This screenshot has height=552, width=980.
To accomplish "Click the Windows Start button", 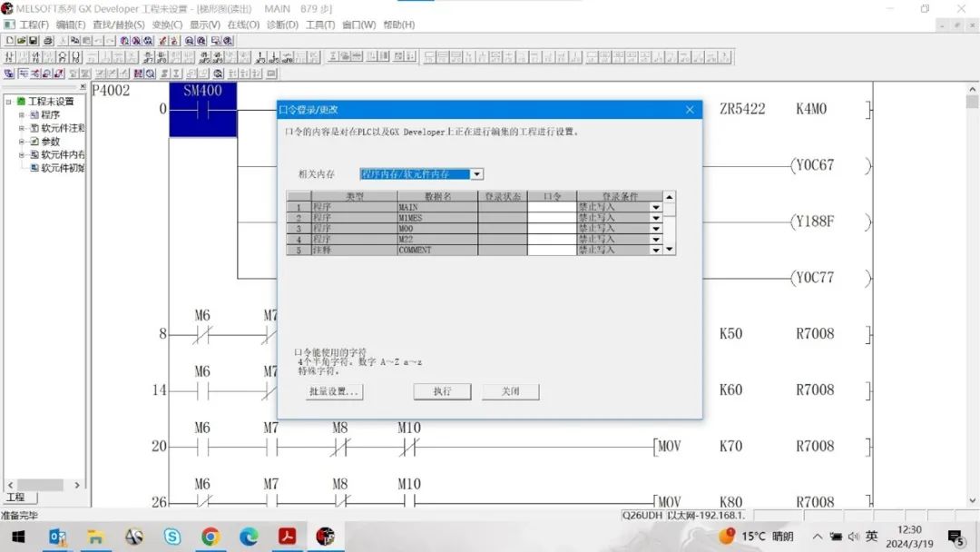I will pyautogui.click(x=20, y=537).
